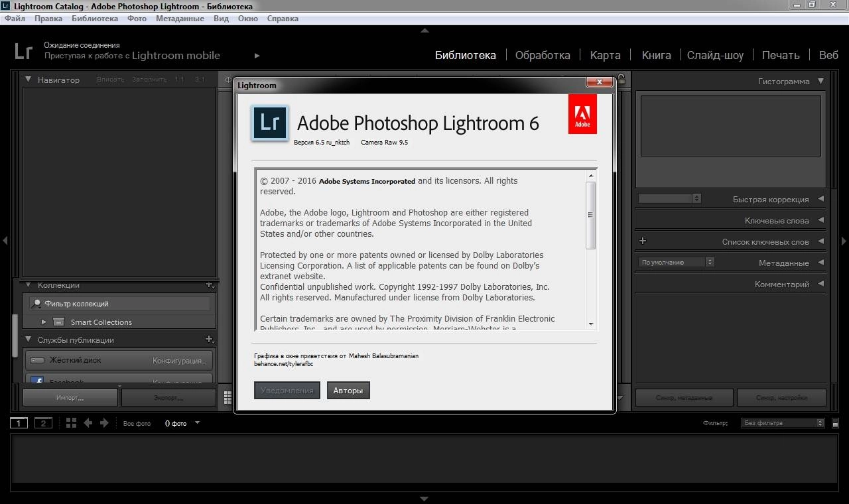Click the Синхр. настройки button
849x504 pixels.
point(782,398)
